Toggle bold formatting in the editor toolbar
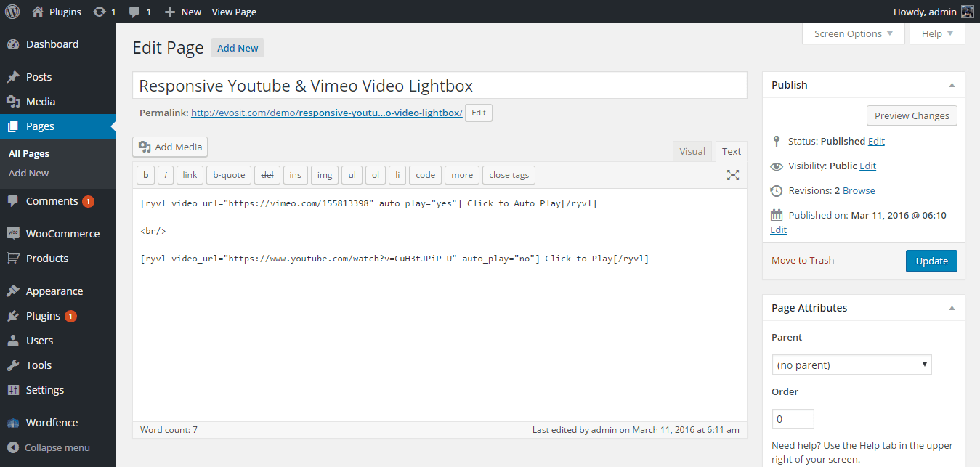 pyautogui.click(x=145, y=175)
